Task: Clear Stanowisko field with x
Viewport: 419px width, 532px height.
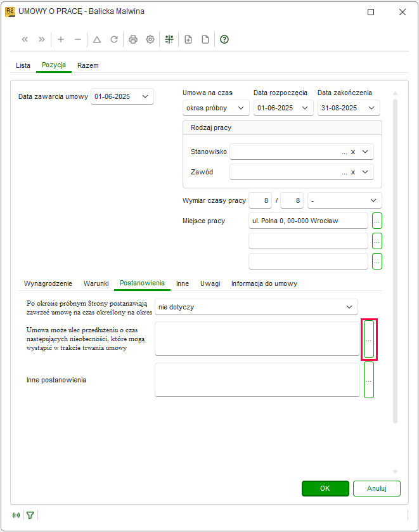Action: coord(353,152)
